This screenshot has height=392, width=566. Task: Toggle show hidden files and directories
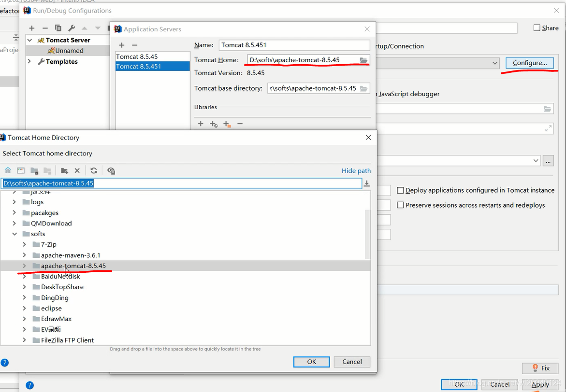coord(111,170)
